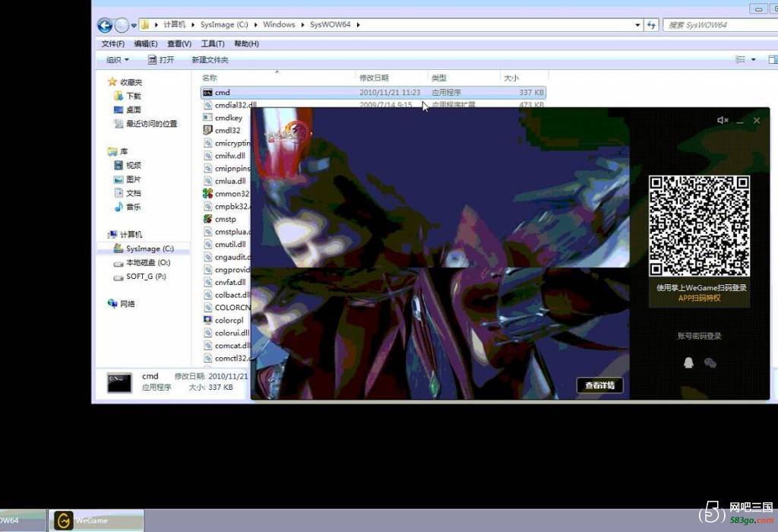Open the address bar history dropdown

[637, 25]
